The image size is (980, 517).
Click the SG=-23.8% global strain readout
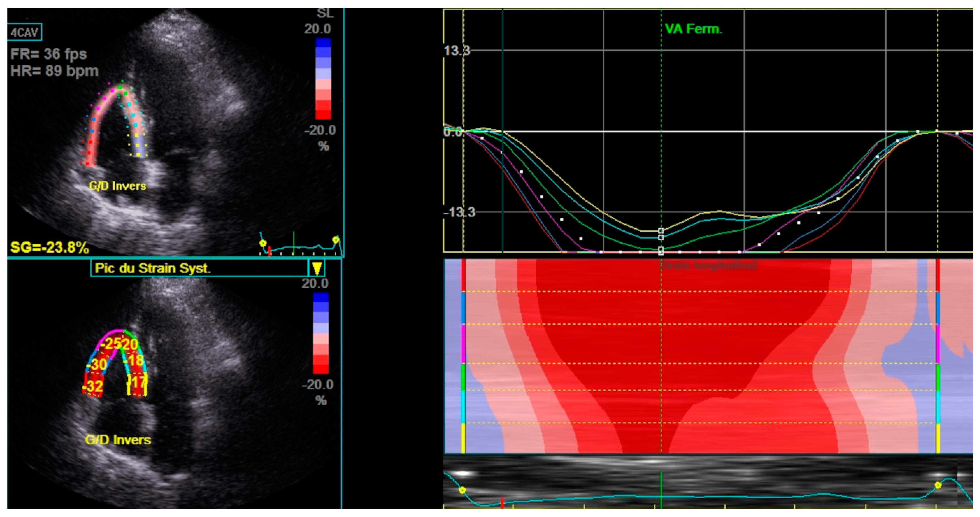[49, 248]
